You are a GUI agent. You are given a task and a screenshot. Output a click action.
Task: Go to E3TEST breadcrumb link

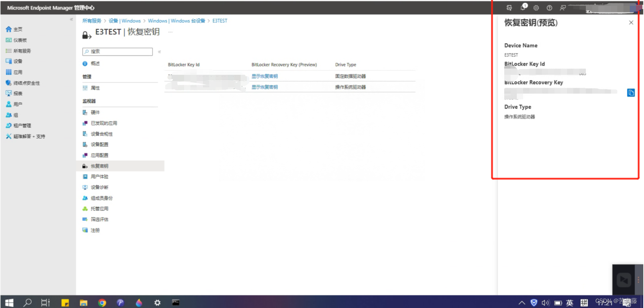coord(220,20)
